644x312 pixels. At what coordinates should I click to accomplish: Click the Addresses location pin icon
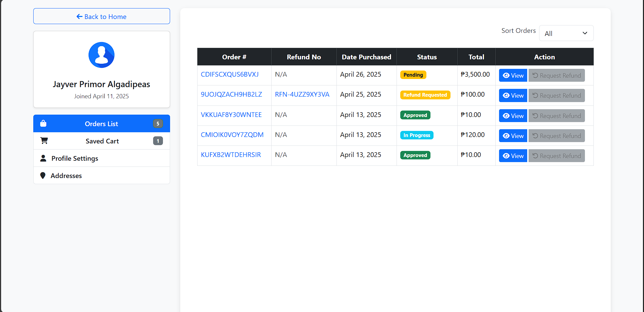(x=43, y=175)
